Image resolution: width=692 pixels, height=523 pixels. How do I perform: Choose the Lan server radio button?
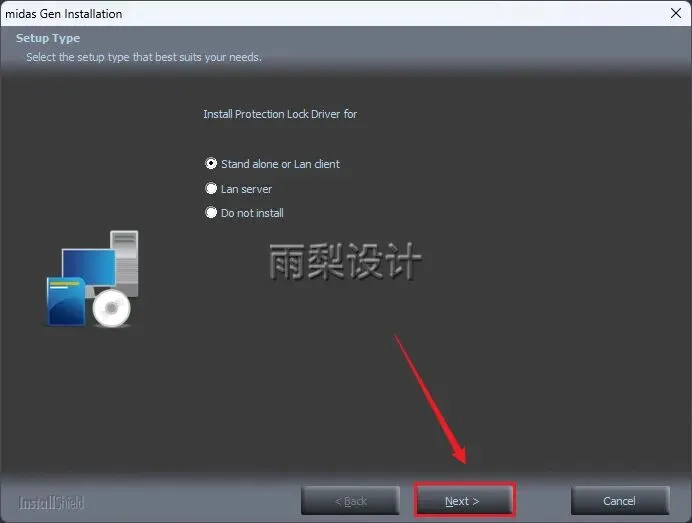[x=211, y=189]
